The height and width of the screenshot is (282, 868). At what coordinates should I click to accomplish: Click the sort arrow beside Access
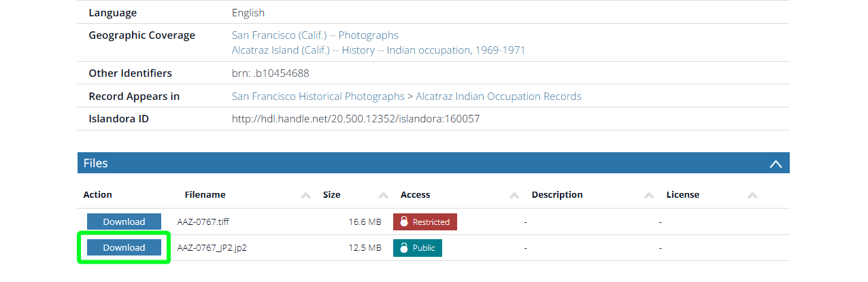515,195
